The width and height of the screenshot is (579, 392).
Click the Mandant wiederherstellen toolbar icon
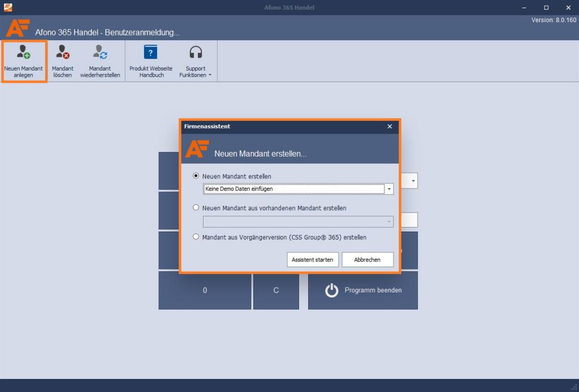coord(100,52)
